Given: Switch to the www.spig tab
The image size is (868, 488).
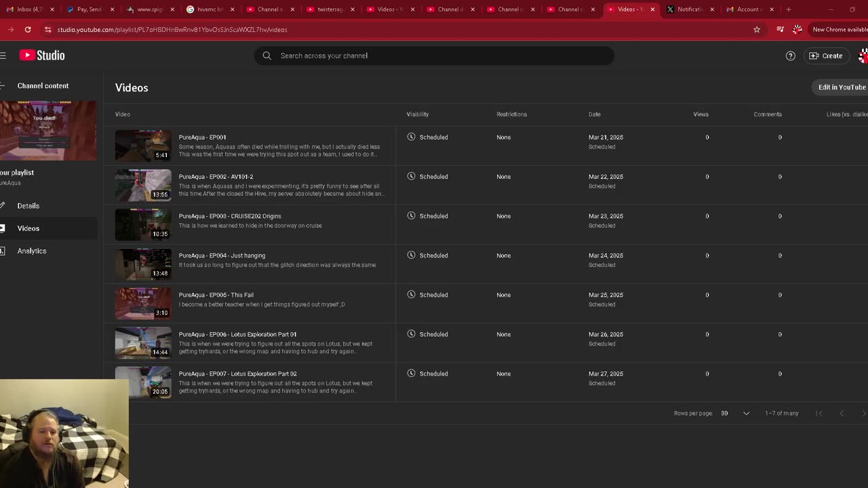Looking at the screenshot, I should 149,9.
